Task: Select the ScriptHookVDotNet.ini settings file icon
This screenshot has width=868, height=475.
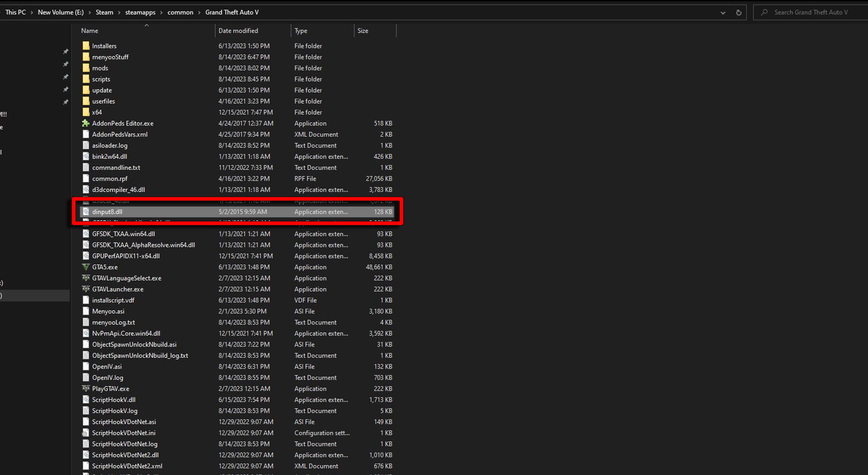Action: [85, 433]
